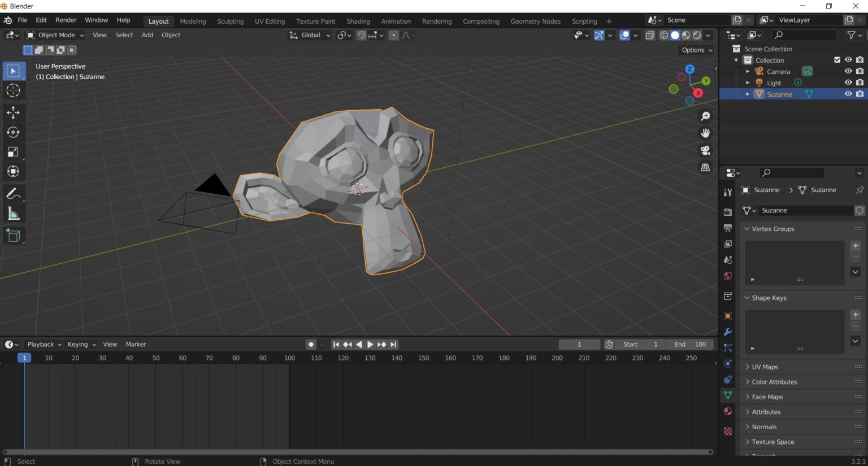Click the Start frame value field

640,344
